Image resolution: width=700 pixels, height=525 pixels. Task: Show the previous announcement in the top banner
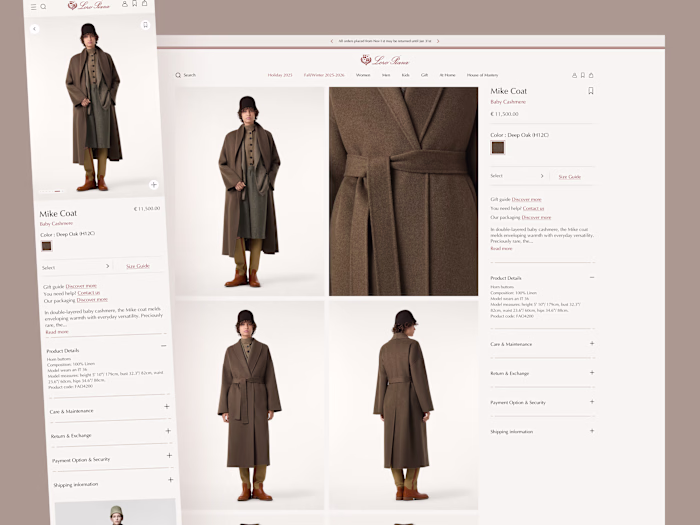click(x=332, y=41)
